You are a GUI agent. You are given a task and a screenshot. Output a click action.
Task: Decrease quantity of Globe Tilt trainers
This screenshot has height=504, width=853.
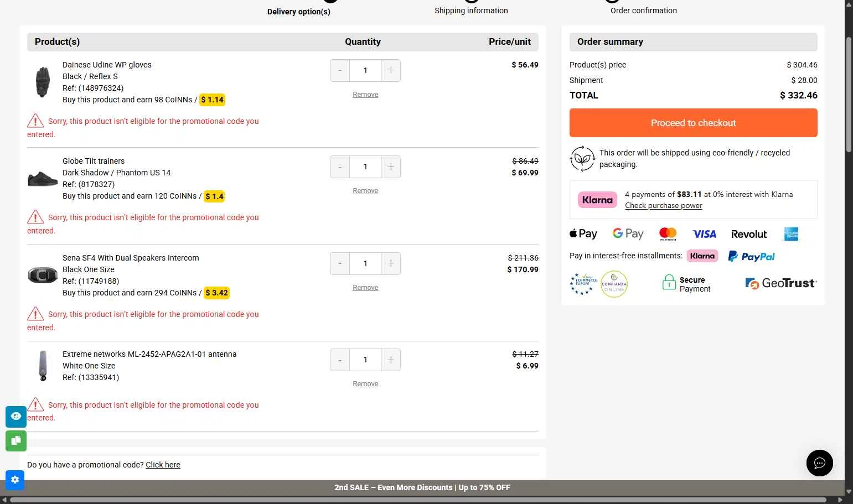[x=340, y=167]
